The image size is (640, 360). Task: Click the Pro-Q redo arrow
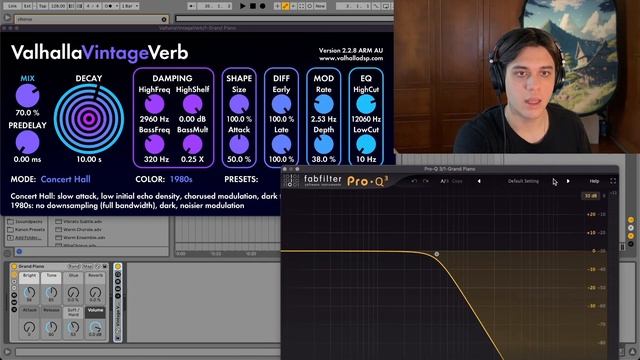point(426,181)
